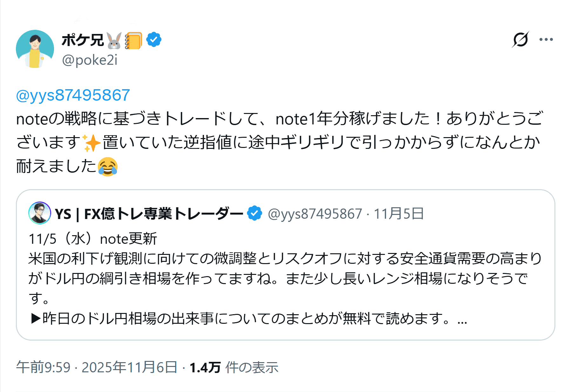The height and width of the screenshot is (392, 570).
Task: Click the 11月5日 date on the quoted post
Action: (398, 214)
